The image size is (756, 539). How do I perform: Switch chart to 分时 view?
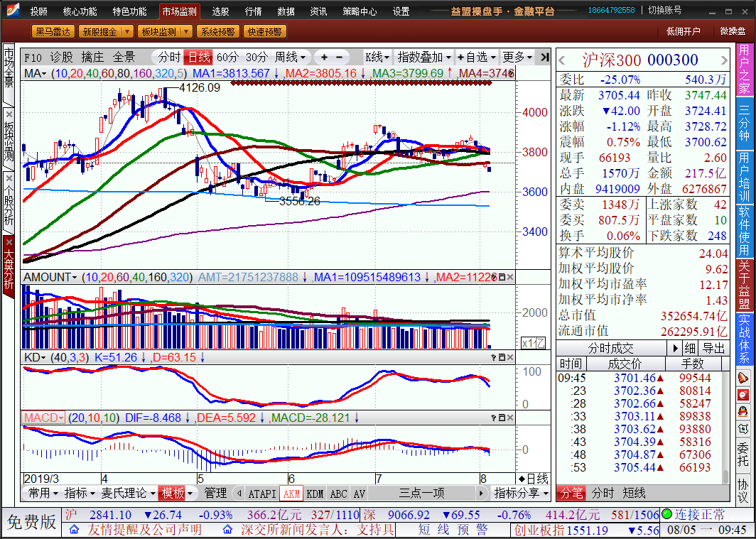coord(169,58)
